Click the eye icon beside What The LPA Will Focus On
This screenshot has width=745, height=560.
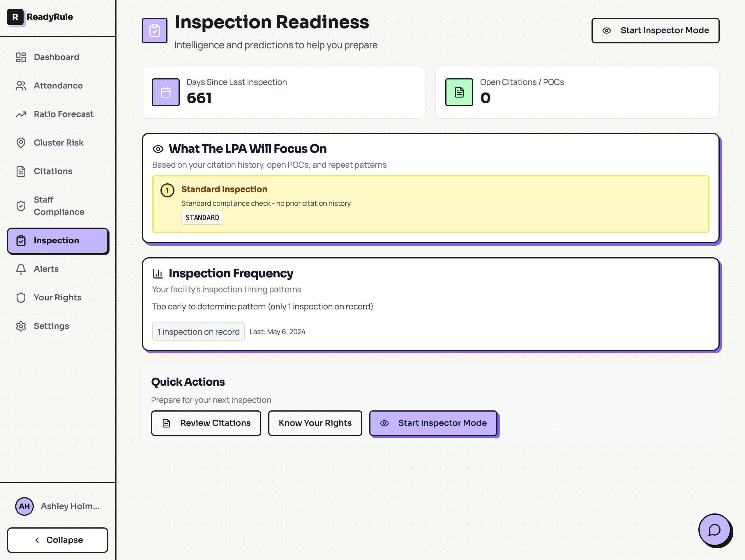158,148
